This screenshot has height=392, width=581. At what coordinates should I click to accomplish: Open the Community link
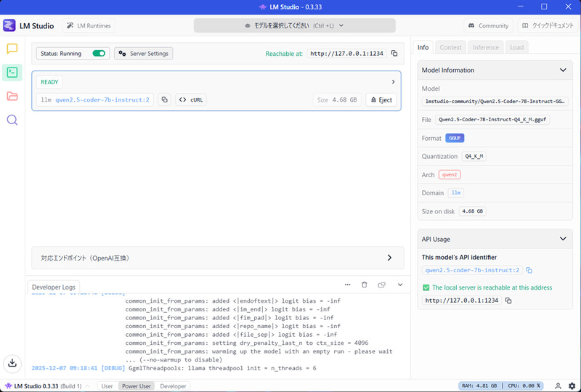coord(488,25)
